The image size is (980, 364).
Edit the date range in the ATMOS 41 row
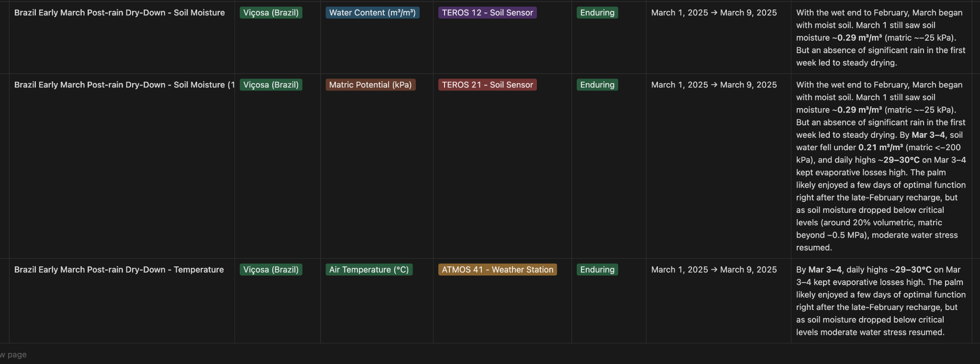714,270
